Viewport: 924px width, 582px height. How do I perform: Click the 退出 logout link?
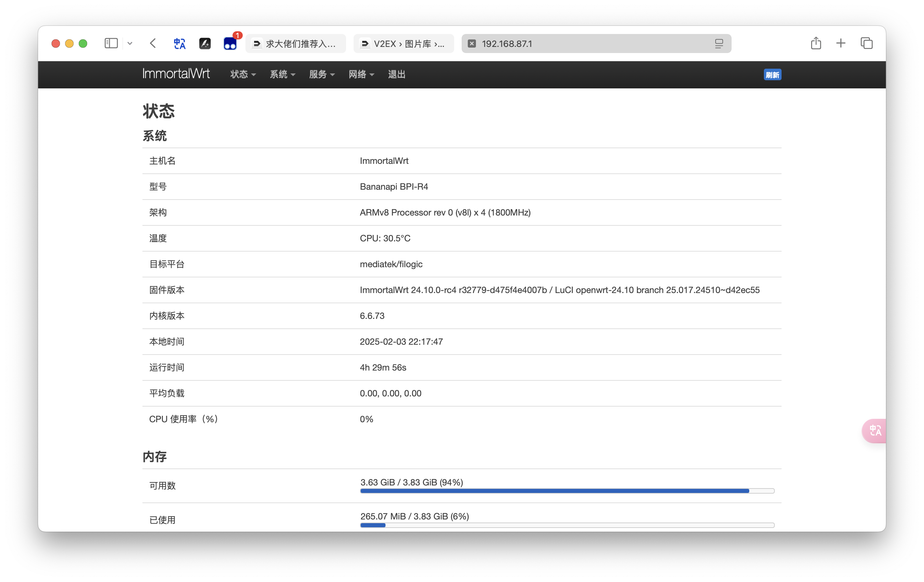point(396,74)
